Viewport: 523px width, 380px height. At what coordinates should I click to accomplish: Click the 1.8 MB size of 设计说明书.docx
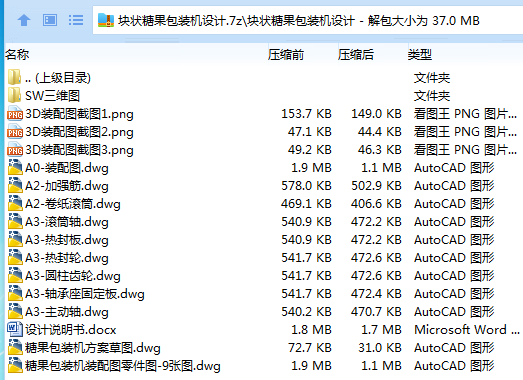[311, 330]
